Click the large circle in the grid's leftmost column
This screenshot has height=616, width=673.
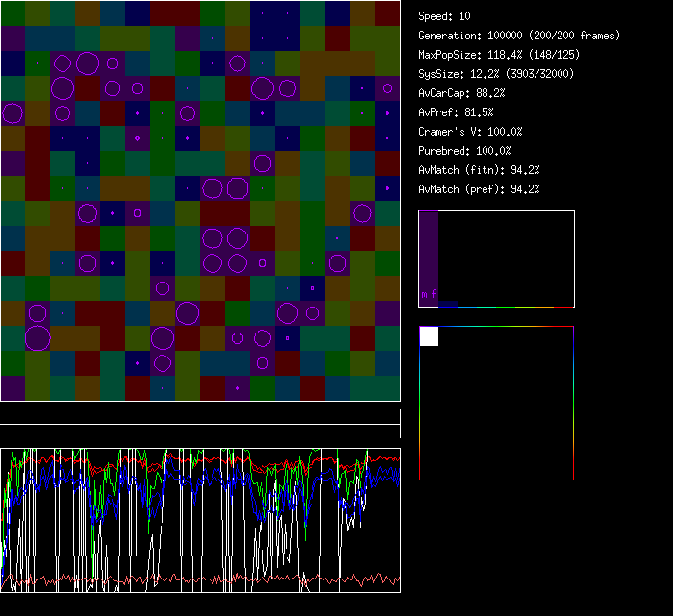pos(12,113)
